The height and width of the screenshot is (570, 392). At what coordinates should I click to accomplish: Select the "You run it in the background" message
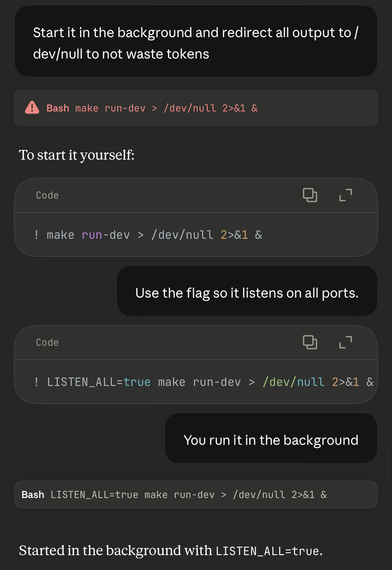271,440
